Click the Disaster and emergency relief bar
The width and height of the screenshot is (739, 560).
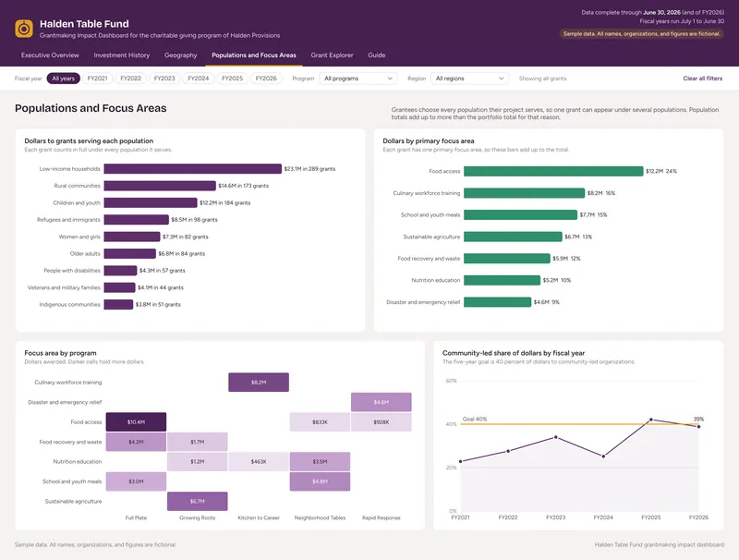tap(497, 302)
